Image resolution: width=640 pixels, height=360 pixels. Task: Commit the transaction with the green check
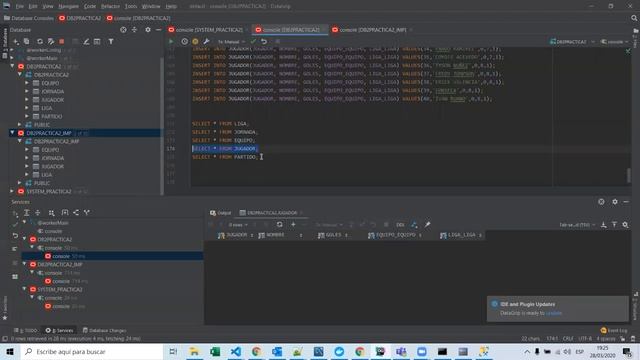tap(253, 42)
